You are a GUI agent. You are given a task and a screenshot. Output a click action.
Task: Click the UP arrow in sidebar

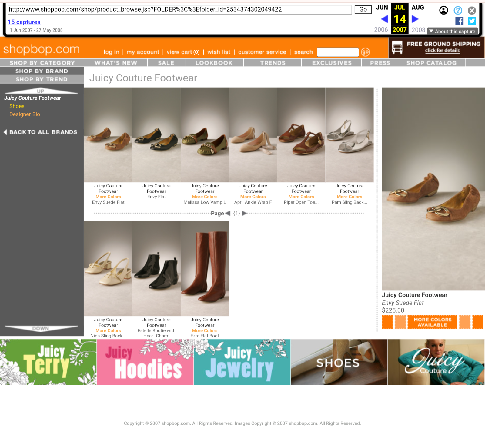click(41, 91)
